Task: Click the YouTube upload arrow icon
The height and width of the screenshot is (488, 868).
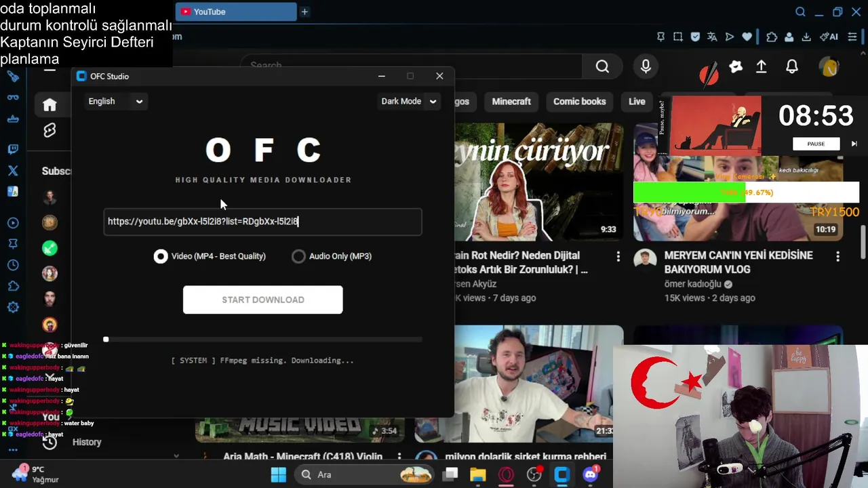Action: (x=762, y=66)
